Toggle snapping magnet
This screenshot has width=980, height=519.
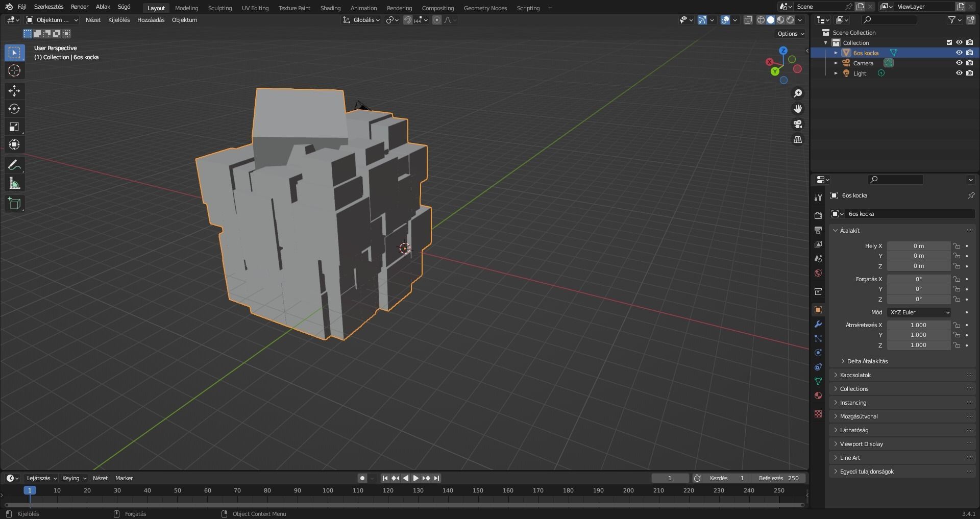pos(408,20)
